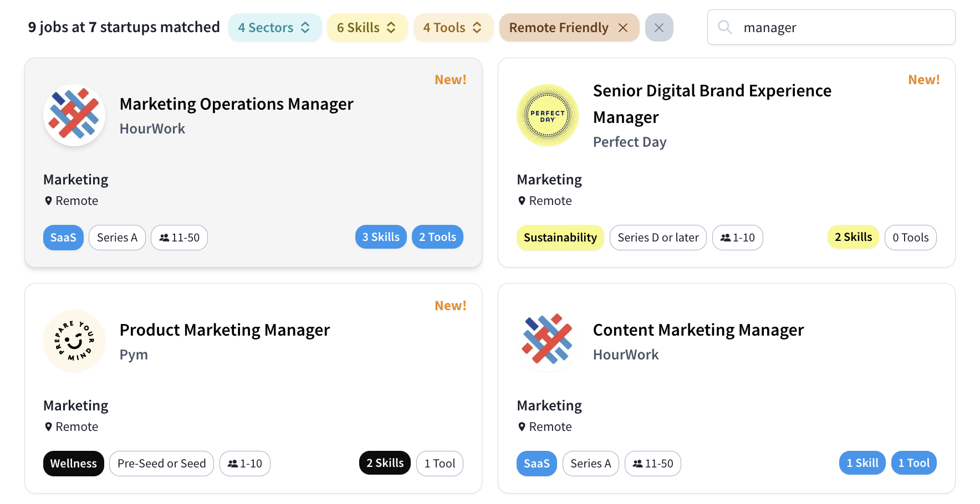Screen dimensions: 980x504
Task: Click the team-size icon in the 11-50 badge
Action: 165,238
